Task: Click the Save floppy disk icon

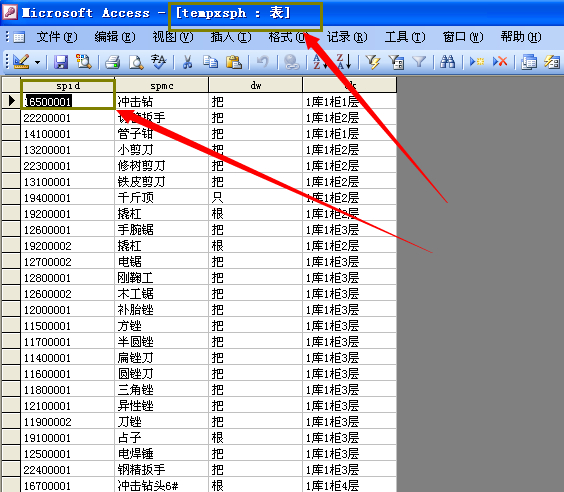Action: 61,62
